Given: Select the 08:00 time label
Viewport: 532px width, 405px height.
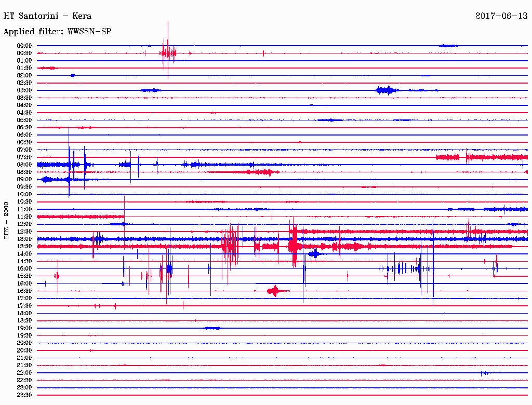Looking at the screenshot, I should point(24,165).
